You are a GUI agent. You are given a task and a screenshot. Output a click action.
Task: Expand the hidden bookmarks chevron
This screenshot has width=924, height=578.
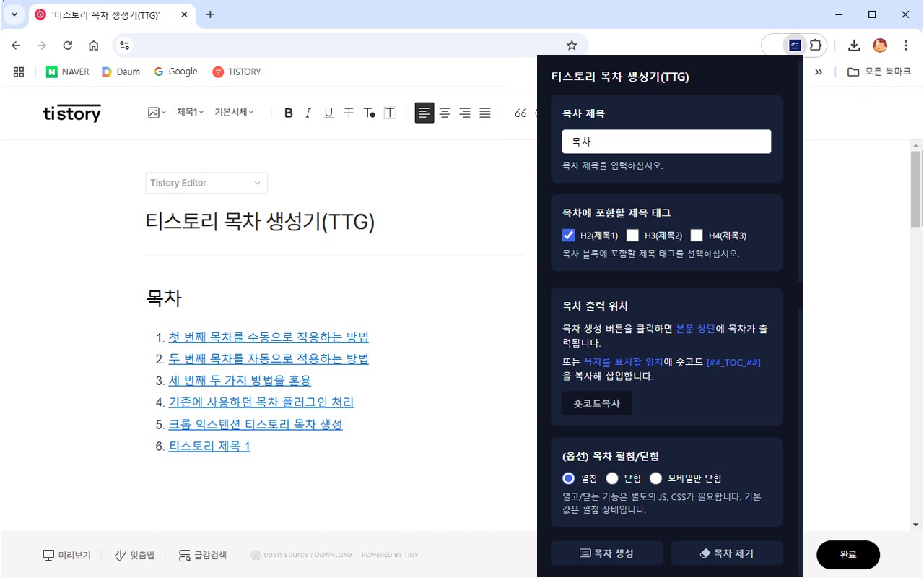coord(819,72)
